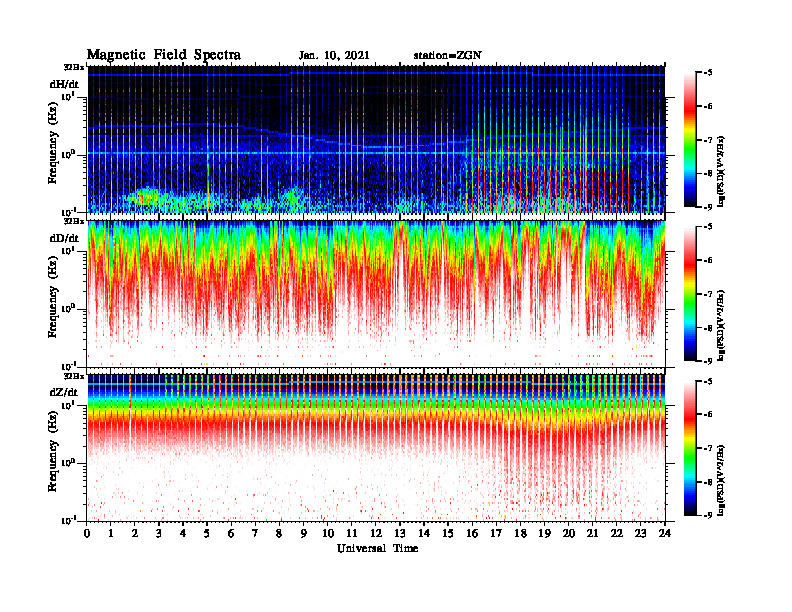The image size is (792, 612).
Task: Click hour "6" on Universal Time axis
Action: coord(231,533)
